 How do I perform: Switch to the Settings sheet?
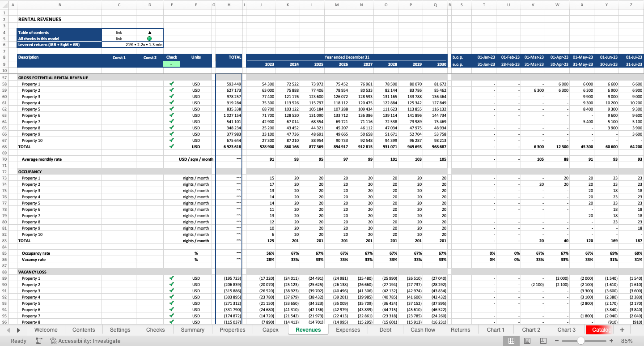120,330
